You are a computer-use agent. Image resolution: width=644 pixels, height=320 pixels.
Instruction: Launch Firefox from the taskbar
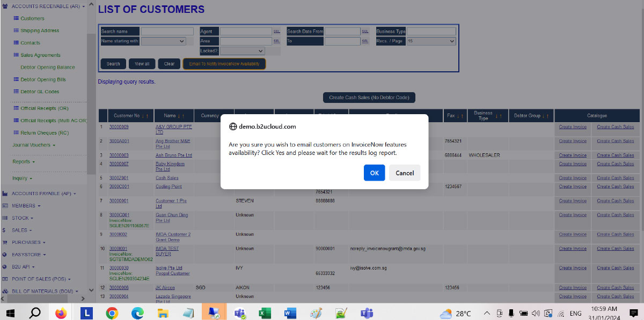61,313
